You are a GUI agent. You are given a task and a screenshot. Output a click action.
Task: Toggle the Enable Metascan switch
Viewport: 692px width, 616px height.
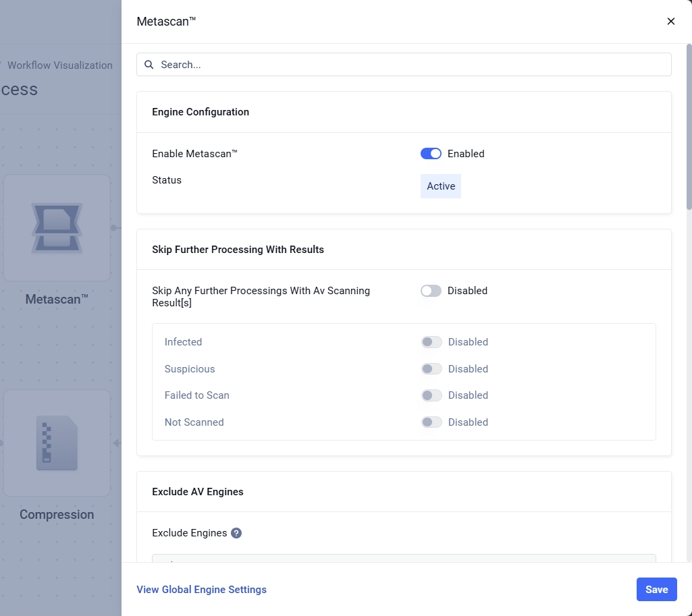pos(431,153)
